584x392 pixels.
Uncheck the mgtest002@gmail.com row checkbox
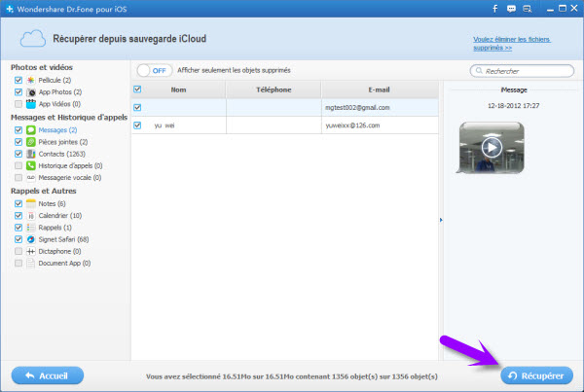[137, 107]
